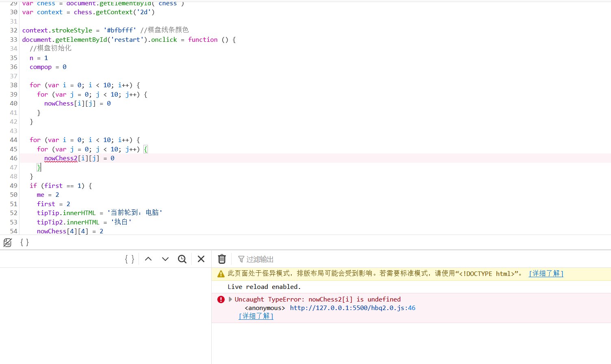Image resolution: width=611 pixels, height=364 pixels.
Task: Go to next history expression down arrow
Action: click(165, 259)
